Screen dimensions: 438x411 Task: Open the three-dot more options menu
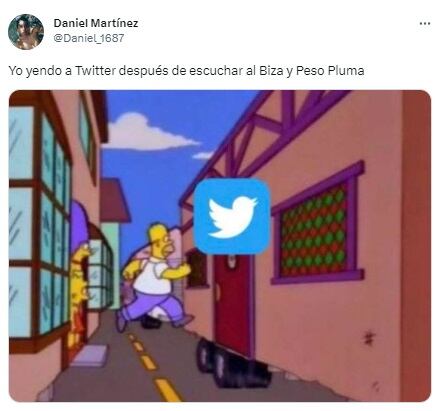(x=425, y=24)
